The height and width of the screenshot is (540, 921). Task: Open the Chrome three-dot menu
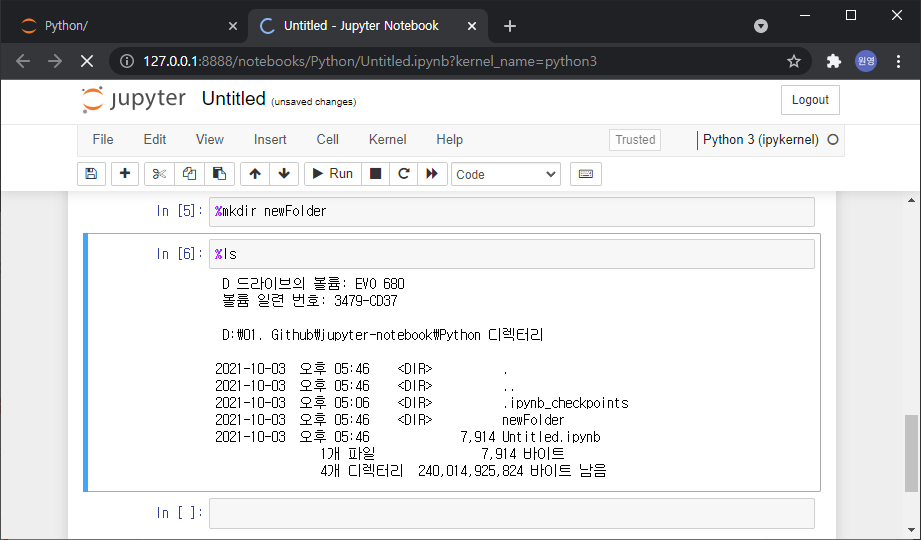[x=898, y=61]
